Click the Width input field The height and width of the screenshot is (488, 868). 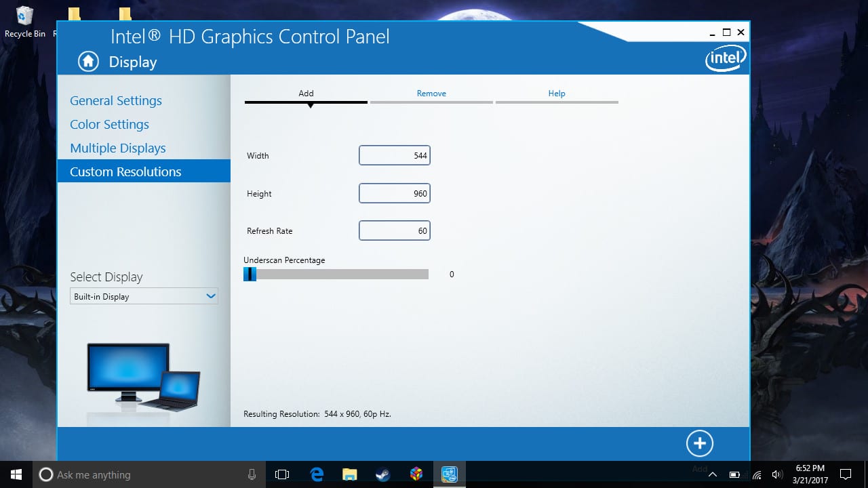click(394, 156)
